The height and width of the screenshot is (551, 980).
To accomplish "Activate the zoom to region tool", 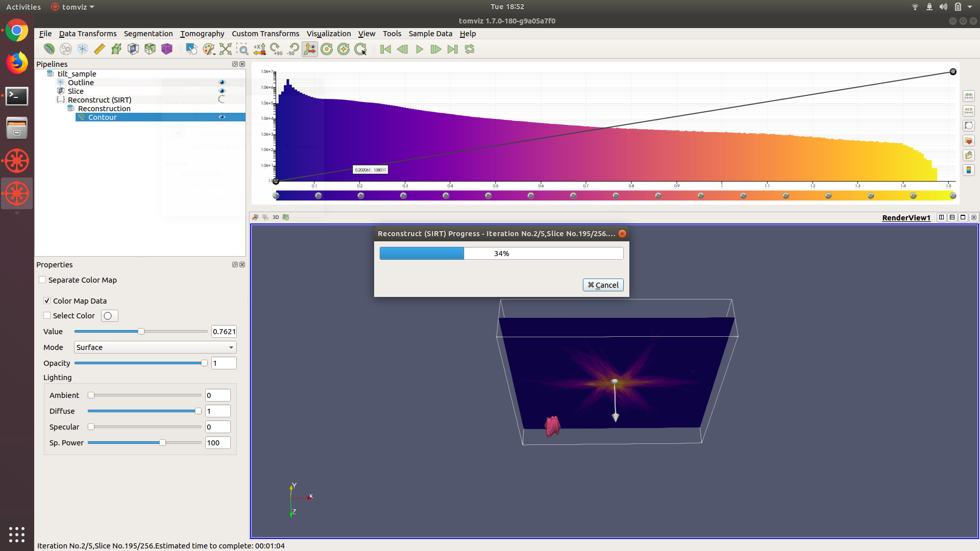I will pyautogui.click(x=243, y=49).
